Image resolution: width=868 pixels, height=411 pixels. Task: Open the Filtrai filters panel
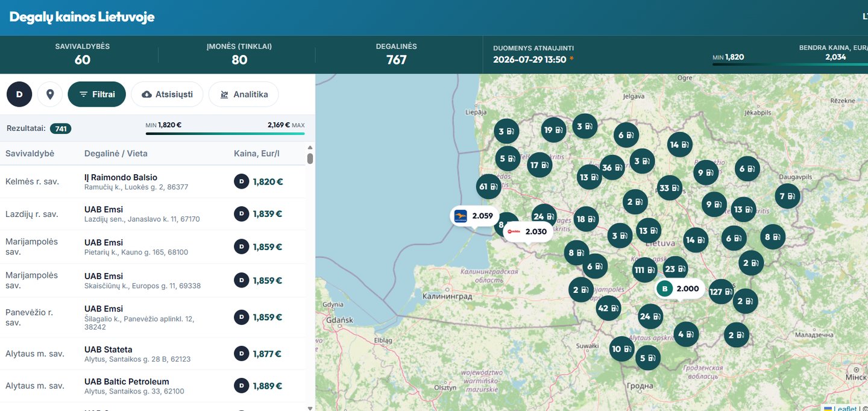97,95
